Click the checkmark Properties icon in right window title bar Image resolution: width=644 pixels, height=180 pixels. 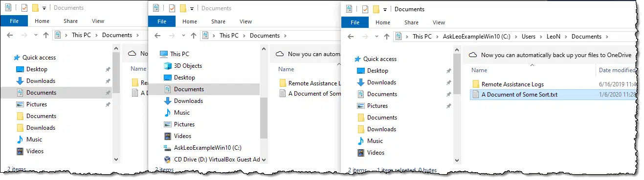(x=365, y=9)
